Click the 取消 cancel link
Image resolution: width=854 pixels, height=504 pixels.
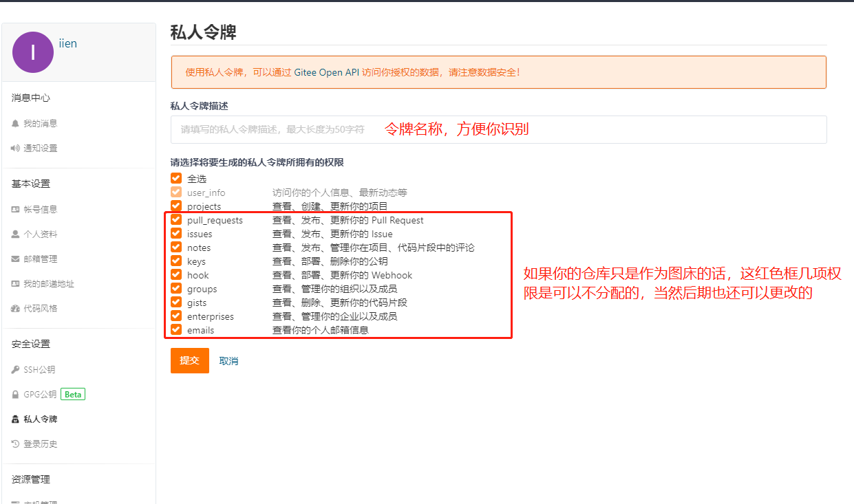(x=228, y=361)
